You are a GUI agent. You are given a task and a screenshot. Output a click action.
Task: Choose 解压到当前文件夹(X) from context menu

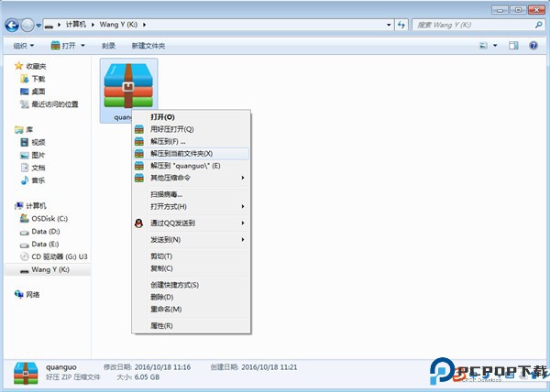(x=181, y=154)
